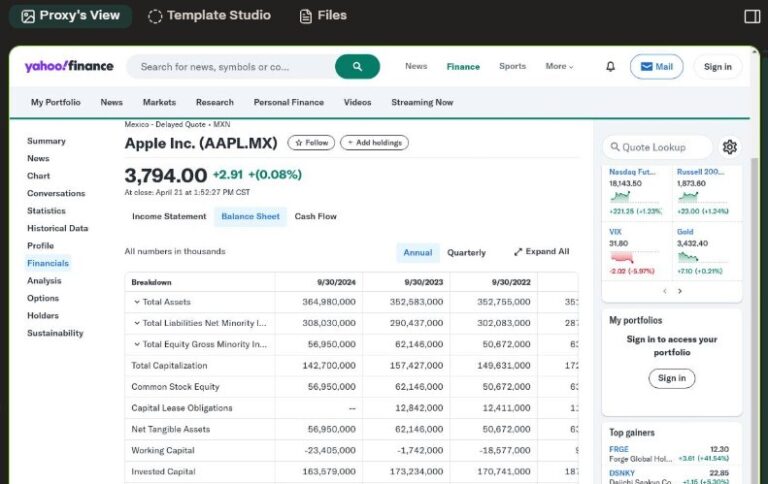This screenshot has height=484, width=768.
Task: Go to Conversations in the sidebar
Action: 56,194
